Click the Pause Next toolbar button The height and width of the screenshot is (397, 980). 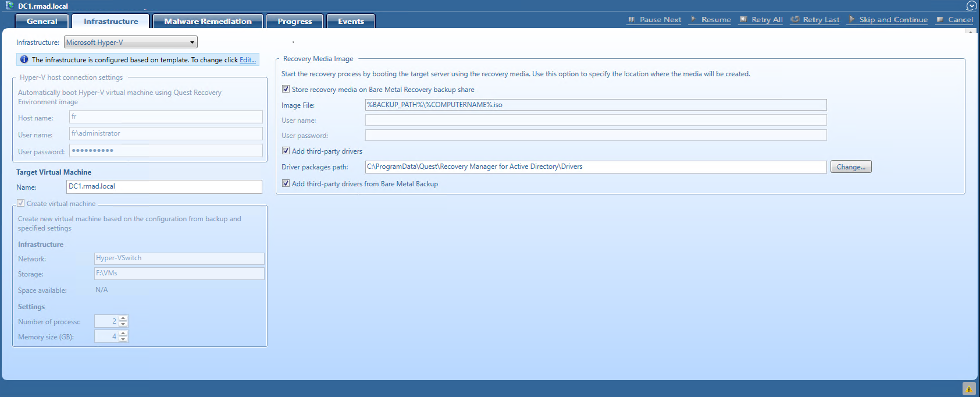pos(654,20)
